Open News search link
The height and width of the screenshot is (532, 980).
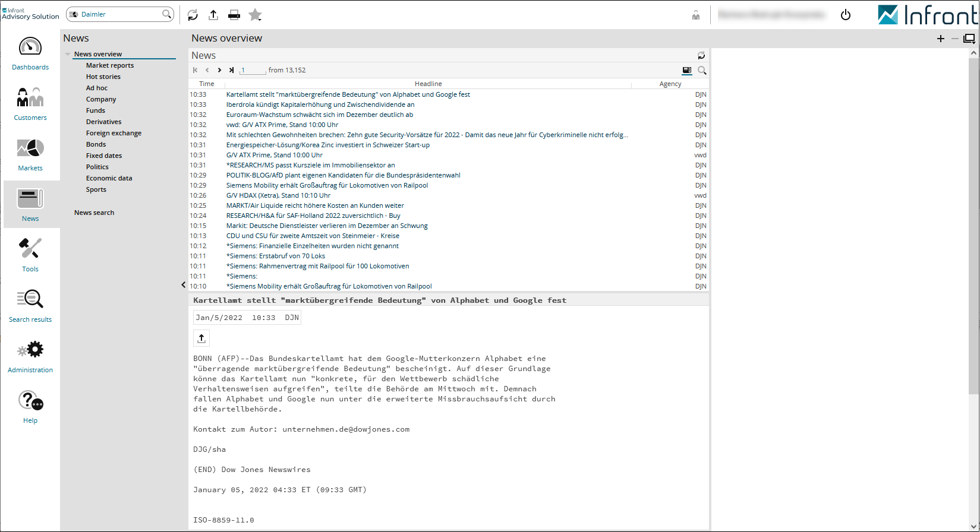[x=94, y=213]
